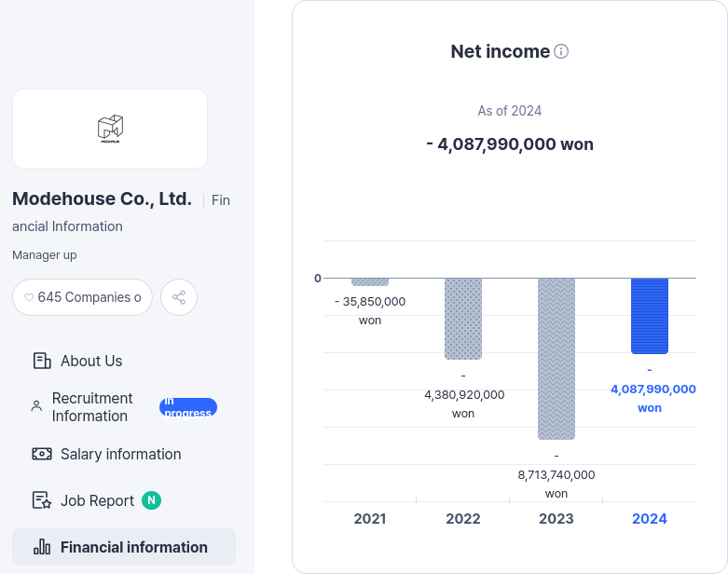
Task: Click the Manager up text
Action: pos(45,255)
